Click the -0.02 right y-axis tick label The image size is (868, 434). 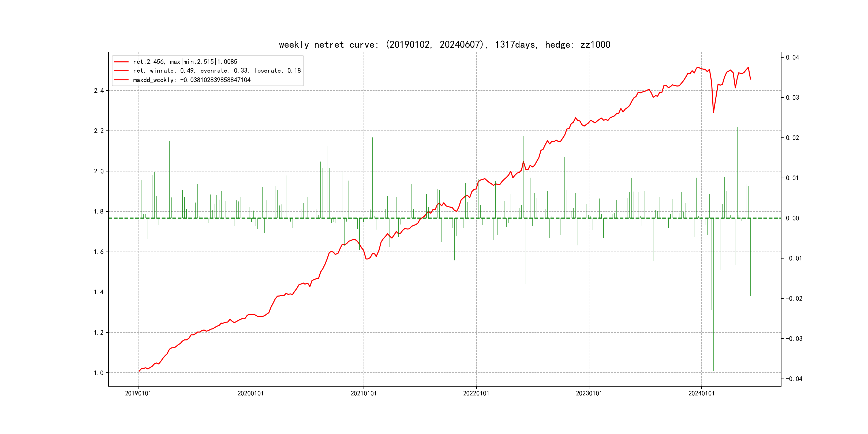tap(794, 298)
